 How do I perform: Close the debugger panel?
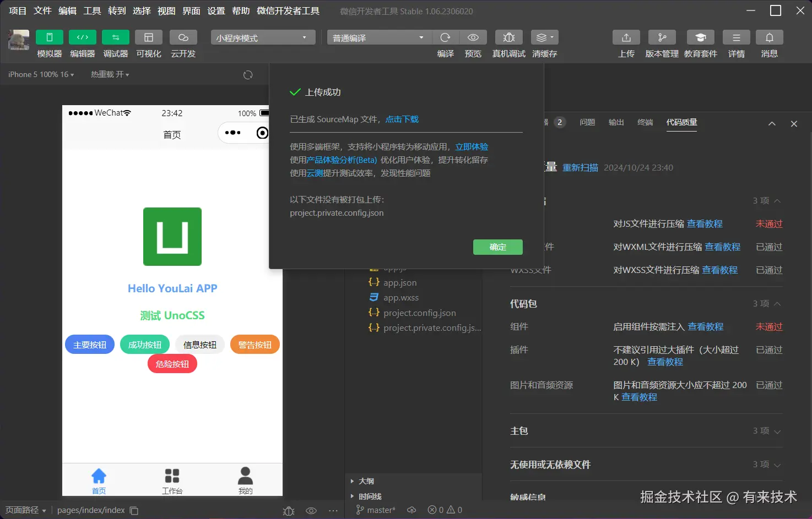tap(794, 124)
